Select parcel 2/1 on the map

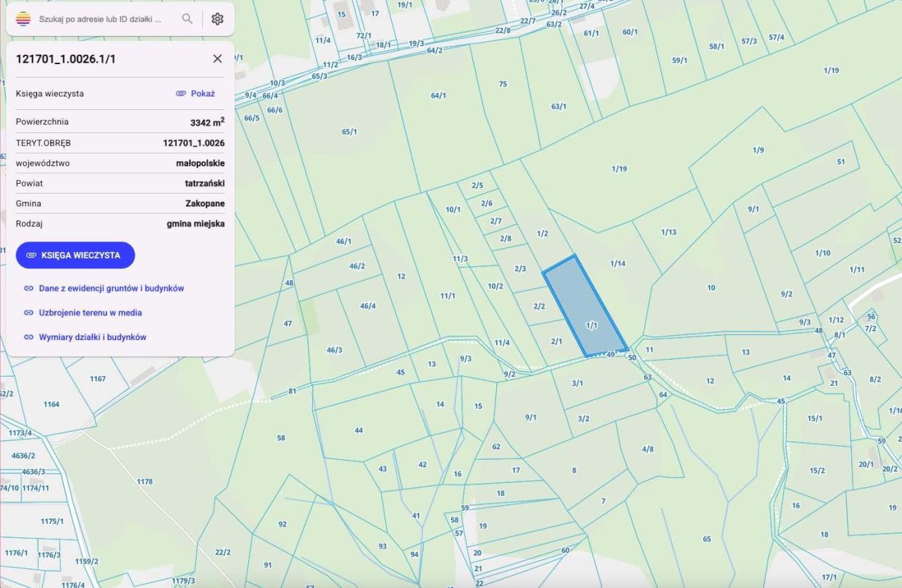557,342
